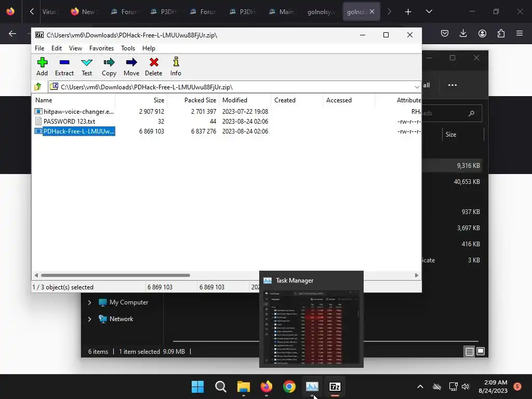Viewport: 532px width, 399px height.
Task: Sort by Modified column
Action: [245, 100]
